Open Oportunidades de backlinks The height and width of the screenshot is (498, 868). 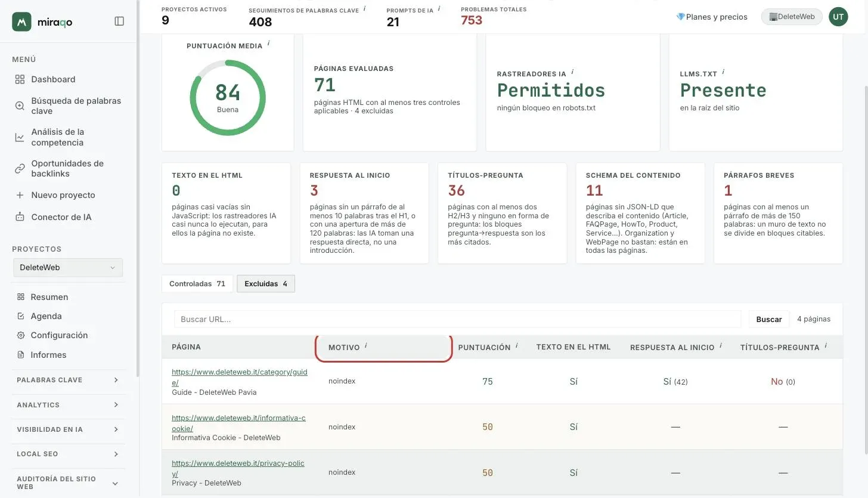[x=69, y=168]
